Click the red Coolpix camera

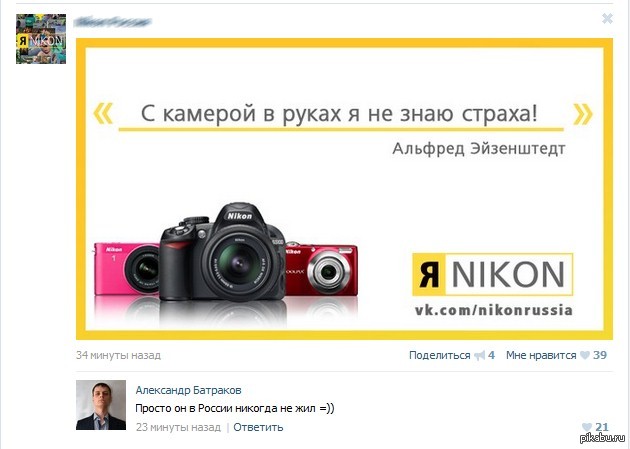(x=321, y=269)
